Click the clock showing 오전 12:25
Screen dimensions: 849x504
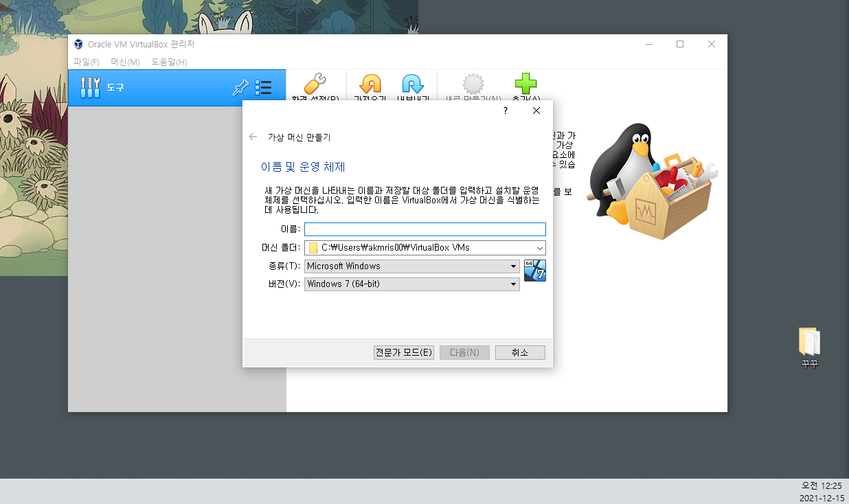[x=821, y=485]
